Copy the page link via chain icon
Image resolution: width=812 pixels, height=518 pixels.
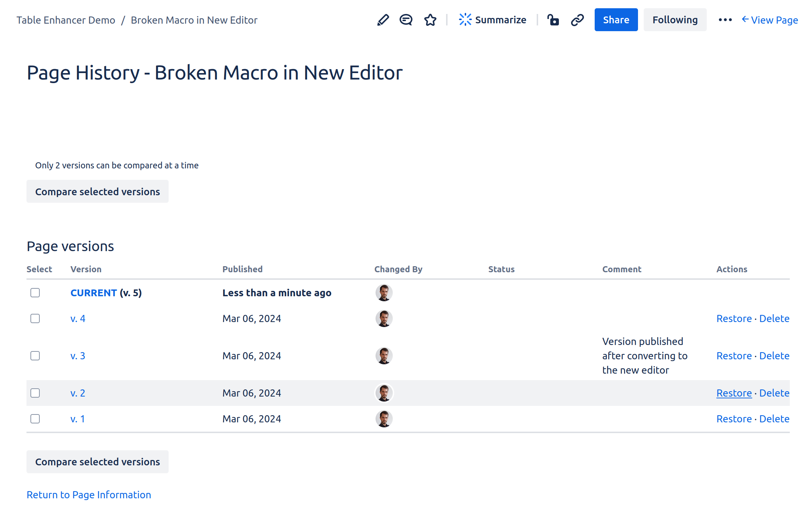point(577,20)
